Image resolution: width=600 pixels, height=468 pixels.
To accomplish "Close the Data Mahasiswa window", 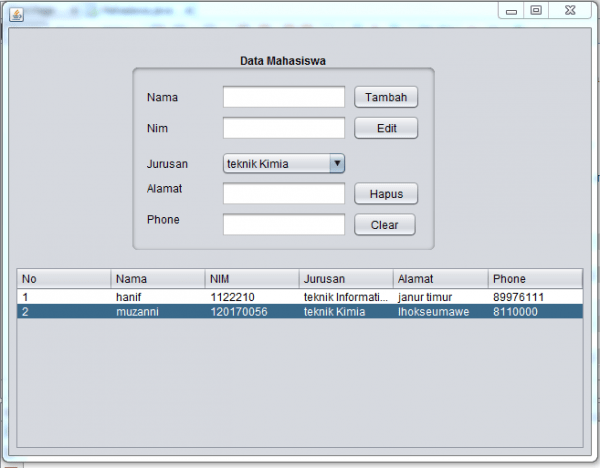I will pos(570,11).
